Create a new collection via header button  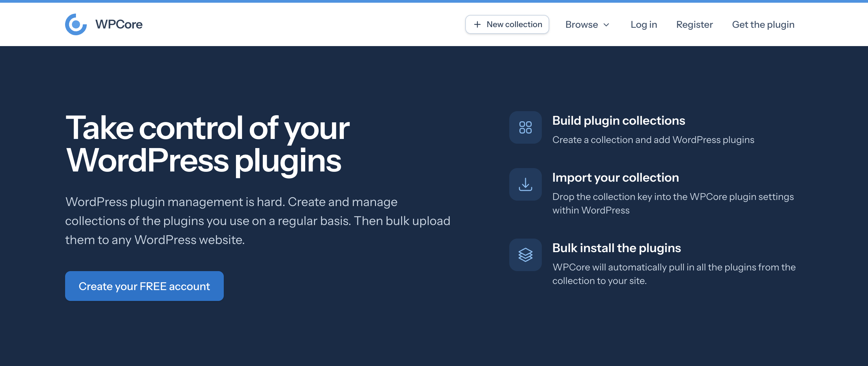(x=507, y=24)
